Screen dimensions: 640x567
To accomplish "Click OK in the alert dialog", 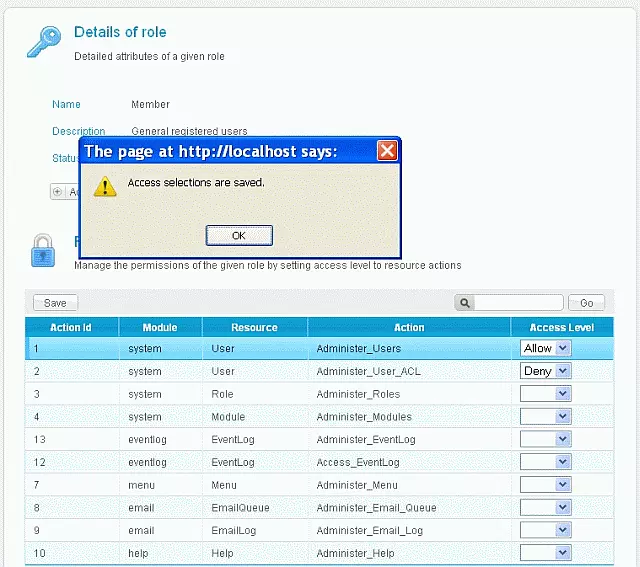I will coord(238,235).
